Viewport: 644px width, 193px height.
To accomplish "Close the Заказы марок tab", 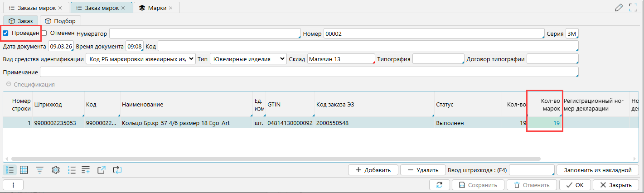I will (61, 8).
